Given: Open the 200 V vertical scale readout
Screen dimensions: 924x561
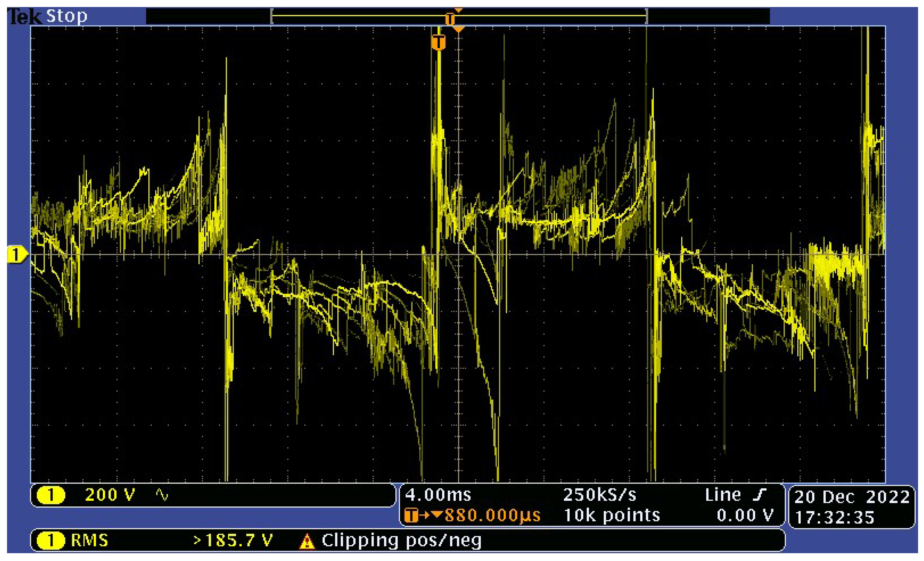Looking at the screenshot, I should (110, 495).
